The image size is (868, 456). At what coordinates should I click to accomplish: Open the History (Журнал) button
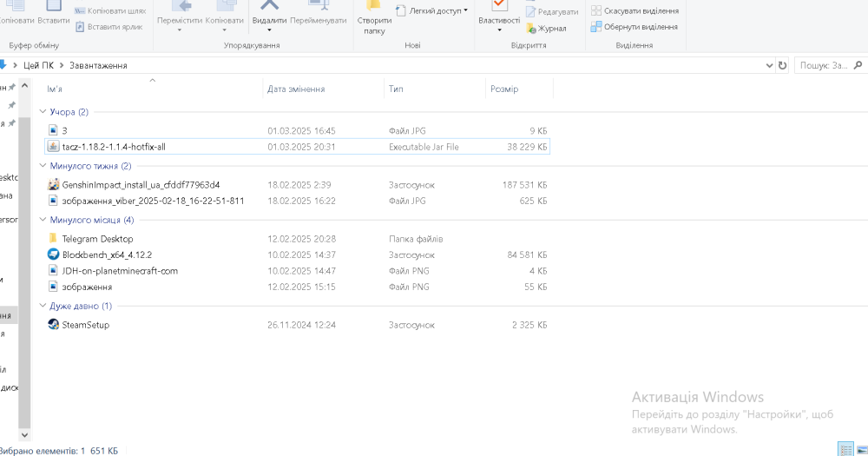point(546,29)
